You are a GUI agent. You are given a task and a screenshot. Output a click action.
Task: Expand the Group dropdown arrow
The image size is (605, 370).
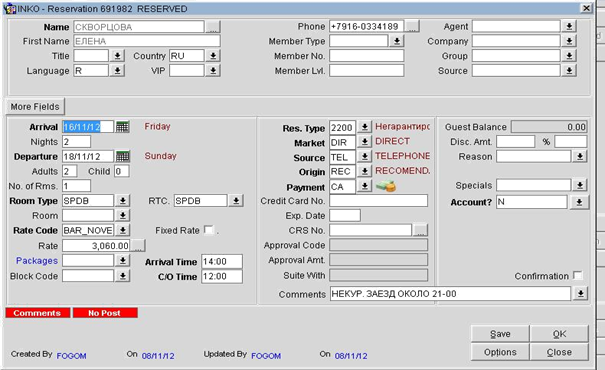(x=569, y=56)
